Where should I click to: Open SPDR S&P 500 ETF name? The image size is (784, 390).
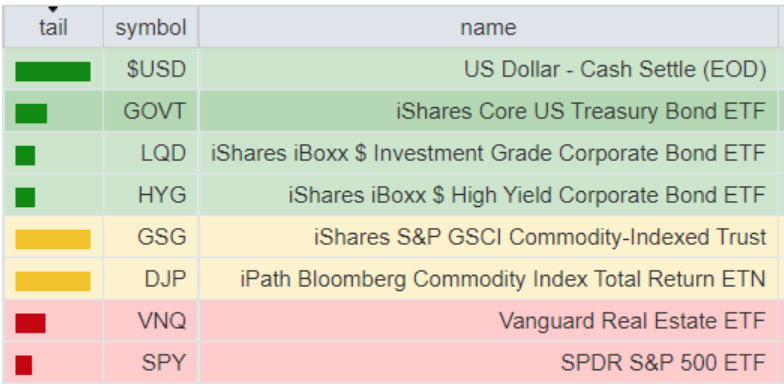point(664,363)
